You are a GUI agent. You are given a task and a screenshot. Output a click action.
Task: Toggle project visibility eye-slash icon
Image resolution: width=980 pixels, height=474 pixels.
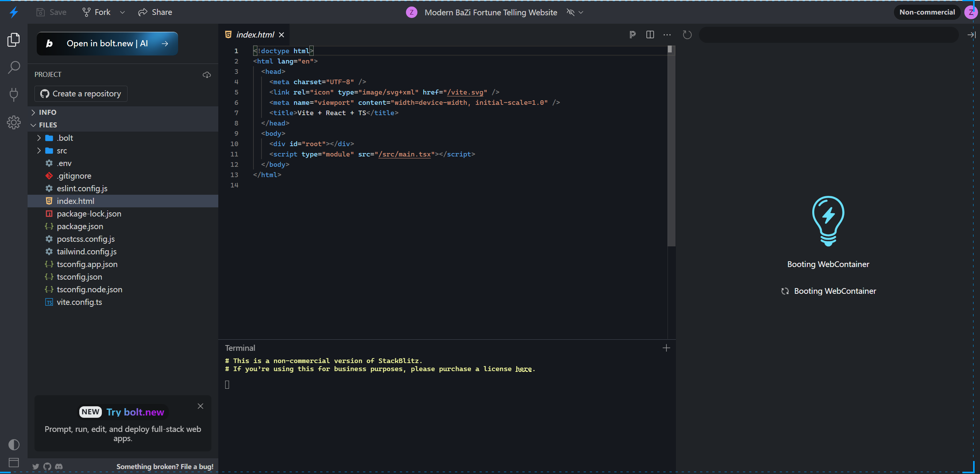pyautogui.click(x=571, y=12)
